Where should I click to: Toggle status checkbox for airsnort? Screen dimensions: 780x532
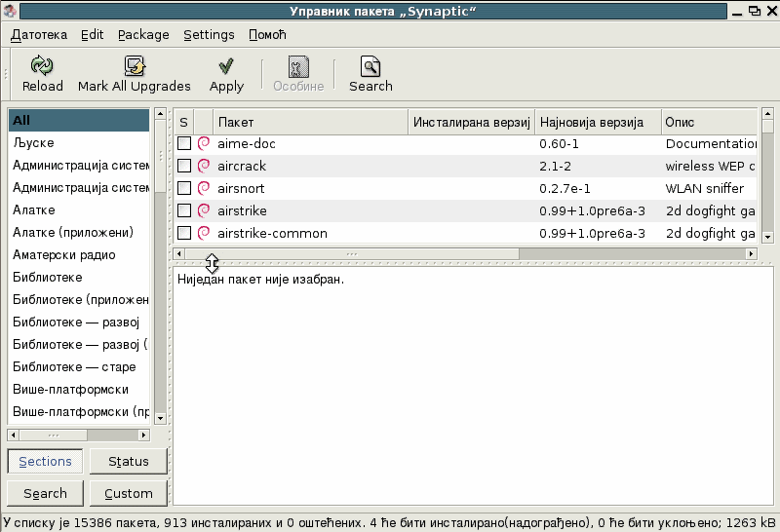click(184, 188)
